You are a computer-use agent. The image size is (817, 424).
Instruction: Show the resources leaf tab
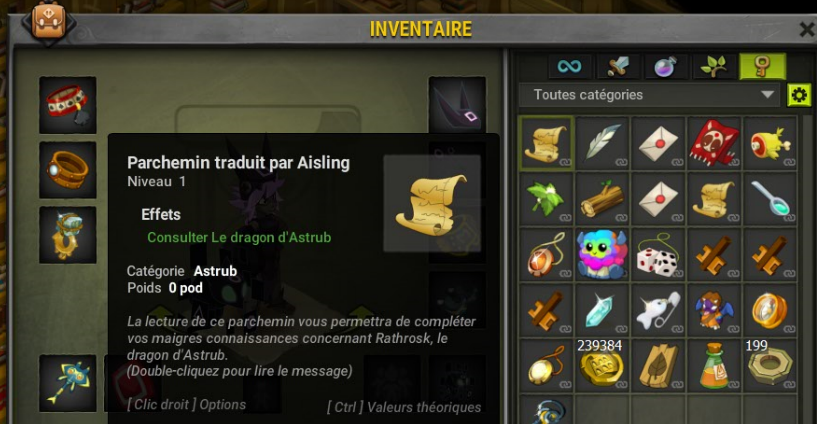(713, 66)
